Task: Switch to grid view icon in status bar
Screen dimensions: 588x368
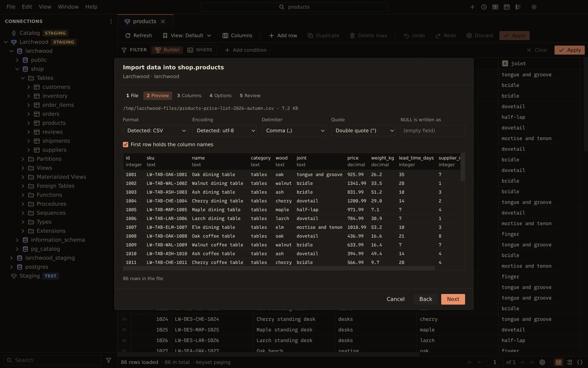Action: [x=558, y=362]
